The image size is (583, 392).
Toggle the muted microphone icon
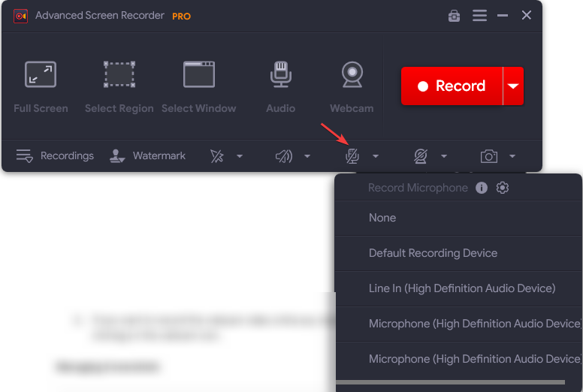352,156
